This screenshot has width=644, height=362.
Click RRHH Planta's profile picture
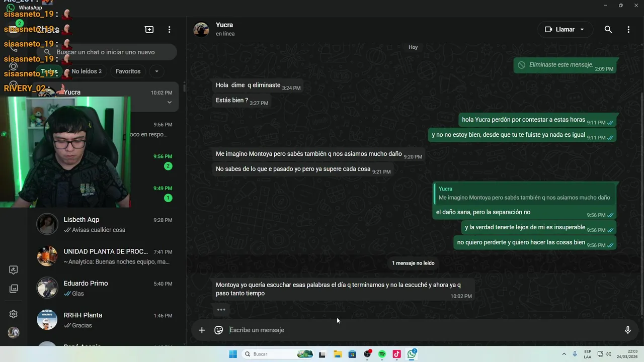[47, 320]
